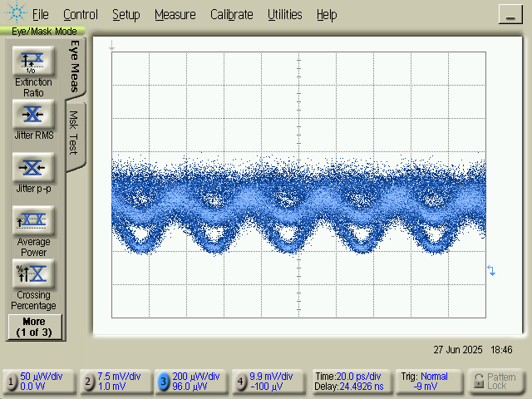The height and width of the screenshot is (399, 532).
Task: Toggle channel 2 display
Action: click(88, 382)
